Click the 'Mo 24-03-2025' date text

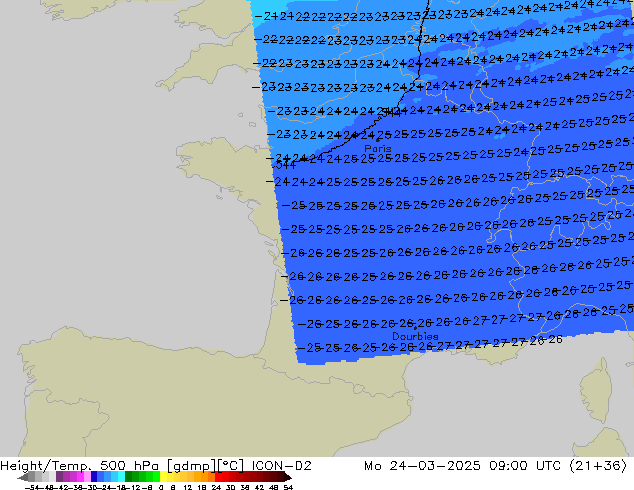pyautogui.click(x=422, y=466)
